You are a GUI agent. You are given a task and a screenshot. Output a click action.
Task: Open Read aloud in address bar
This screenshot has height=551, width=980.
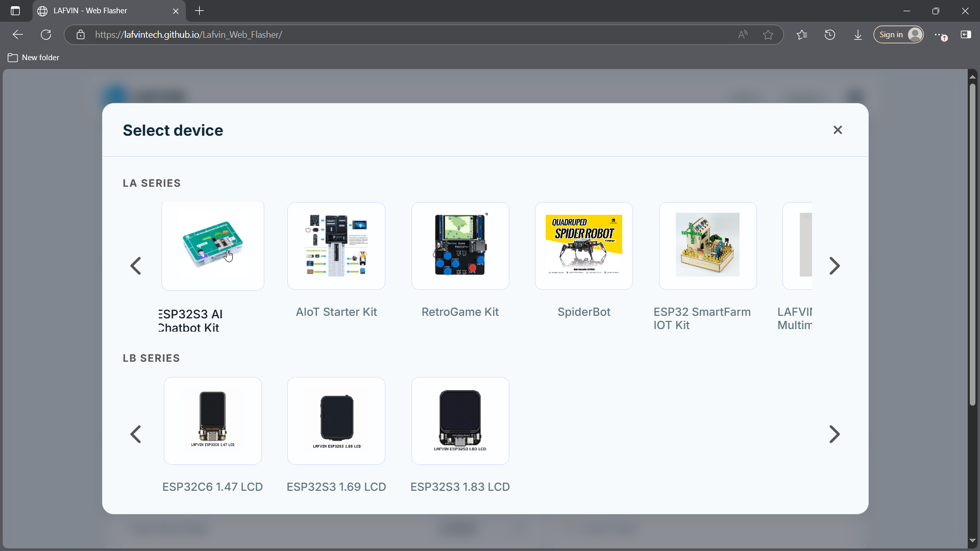click(743, 35)
